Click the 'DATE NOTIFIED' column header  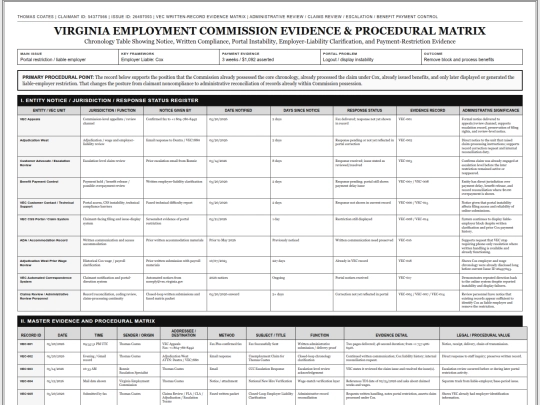238,111
